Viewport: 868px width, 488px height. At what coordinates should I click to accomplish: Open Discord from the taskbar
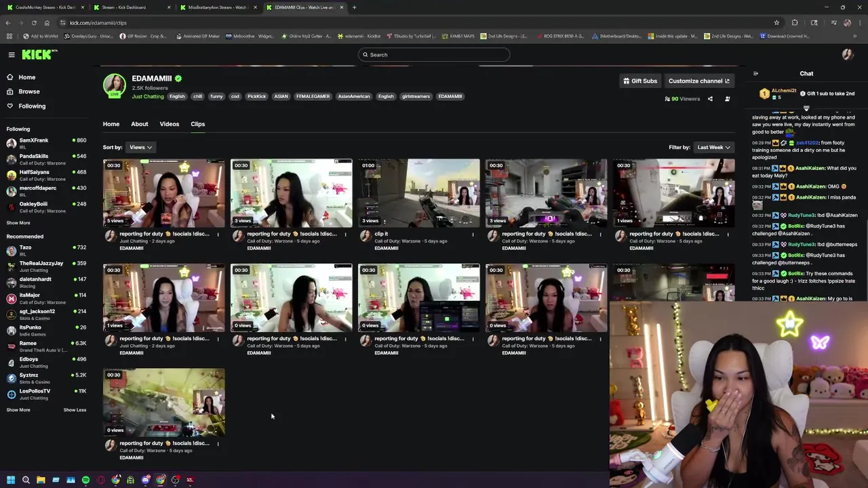click(x=145, y=480)
